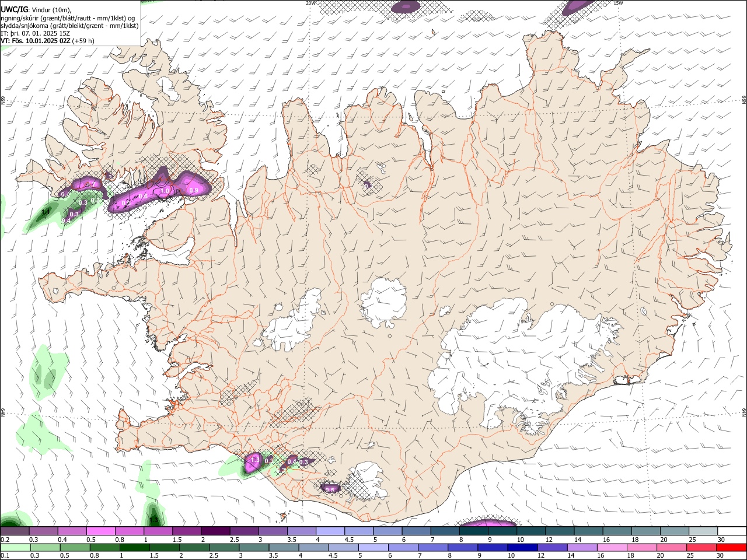Pick the 7–8 blue swatch in lower legend
747x560 pixels.
tap(433, 548)
